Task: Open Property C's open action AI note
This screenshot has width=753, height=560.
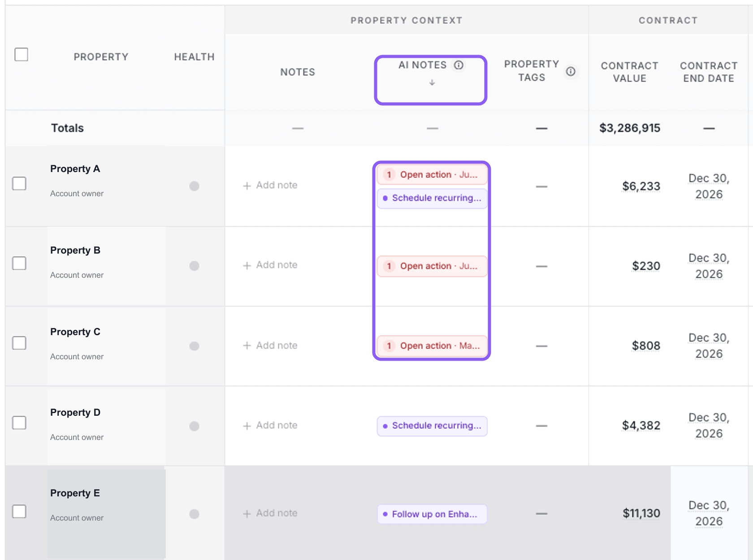Action: click(432, 346)
